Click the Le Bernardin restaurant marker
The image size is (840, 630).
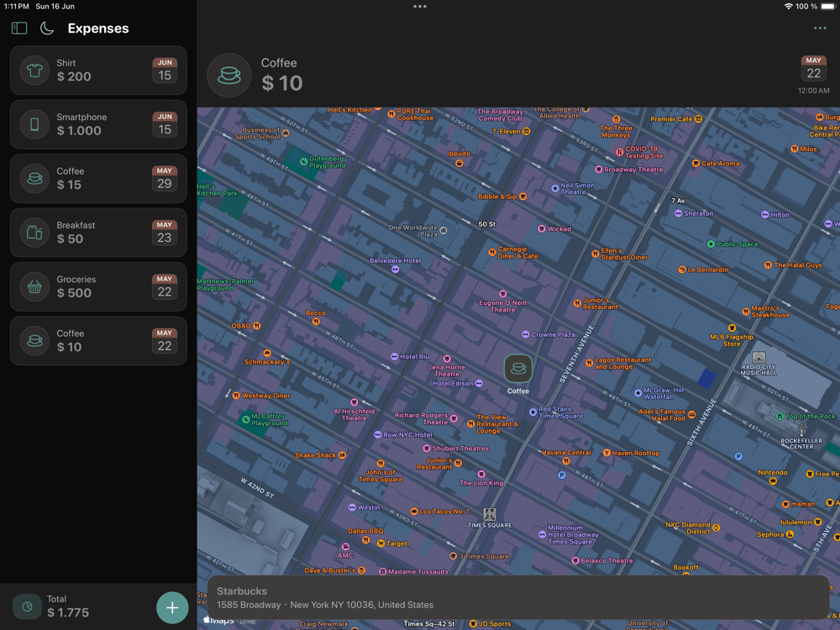pos(682,270)
